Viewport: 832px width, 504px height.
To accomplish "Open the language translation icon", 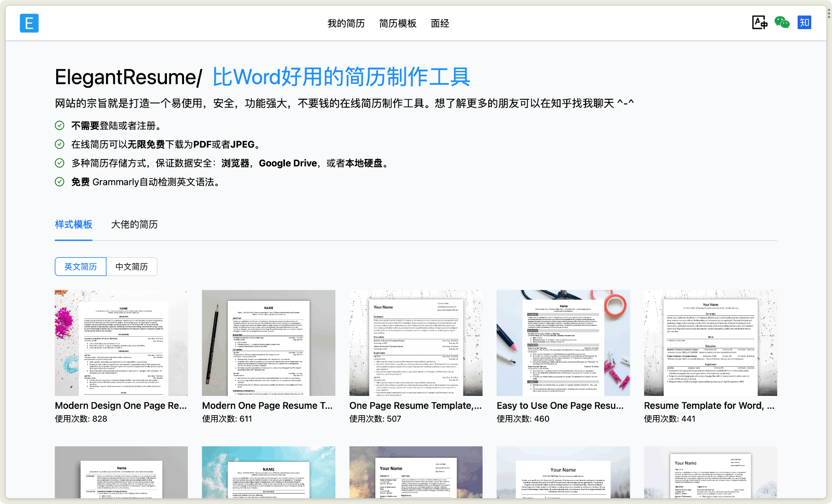I will click(760, 22).
